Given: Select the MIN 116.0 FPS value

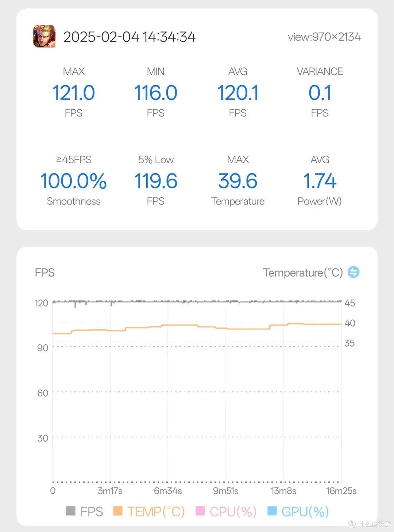Looking at the screenshot, I should 156,93.
